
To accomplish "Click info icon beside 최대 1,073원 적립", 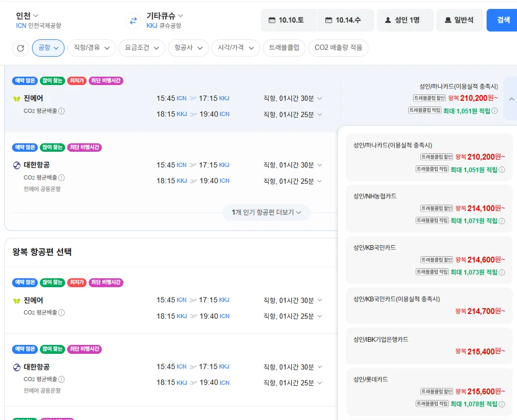I will (x=502, y=272).
